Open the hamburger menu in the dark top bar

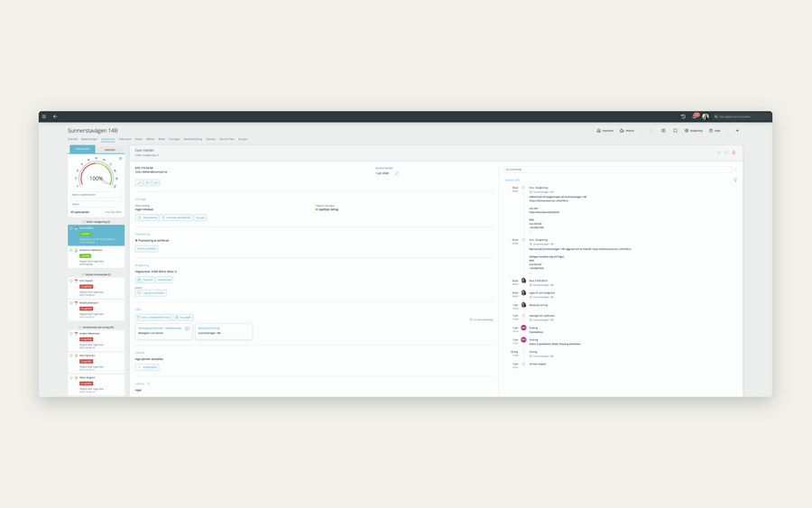coord(44,116)
